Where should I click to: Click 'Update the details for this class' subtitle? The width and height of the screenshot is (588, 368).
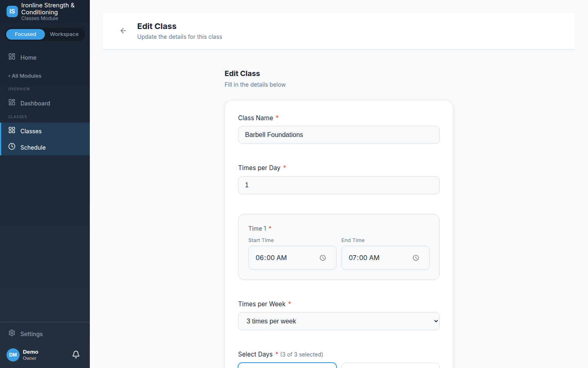coord(180,37)
